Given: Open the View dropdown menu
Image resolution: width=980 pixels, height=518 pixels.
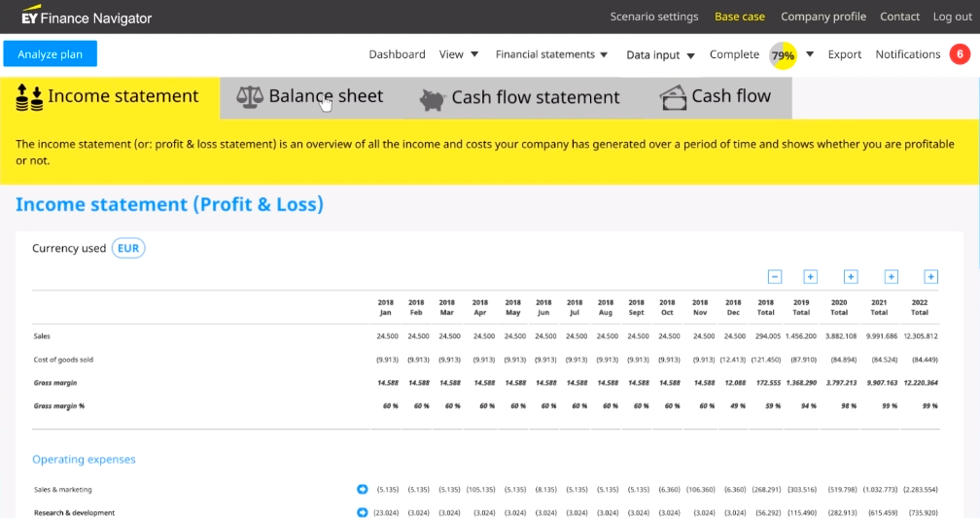Looking at the screenshot, I should (x=459, y=54).
